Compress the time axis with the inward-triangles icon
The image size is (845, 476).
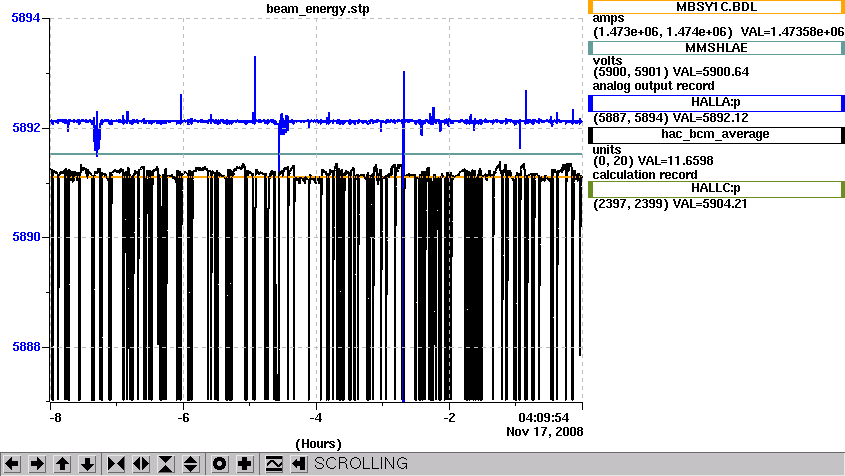(x=116, y=464)
